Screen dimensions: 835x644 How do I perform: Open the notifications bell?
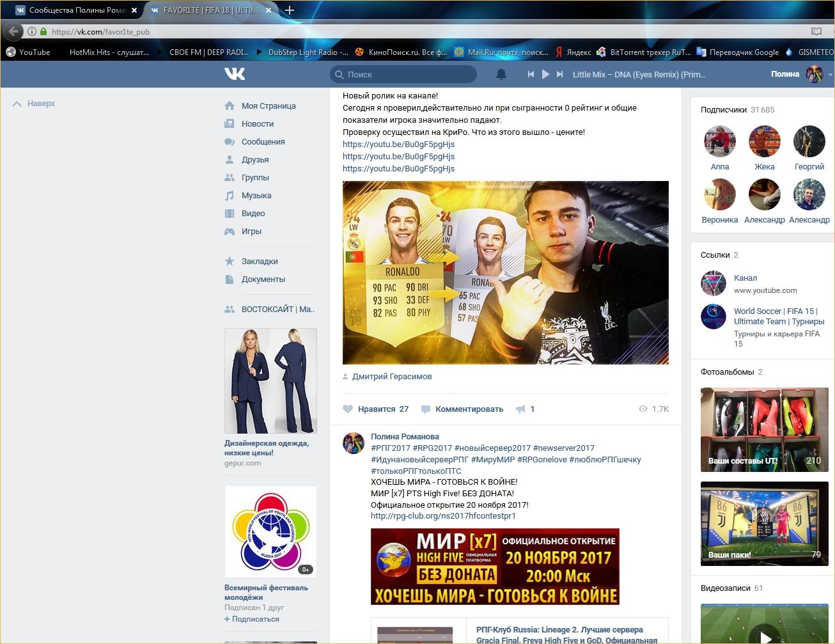click(501, 74)
